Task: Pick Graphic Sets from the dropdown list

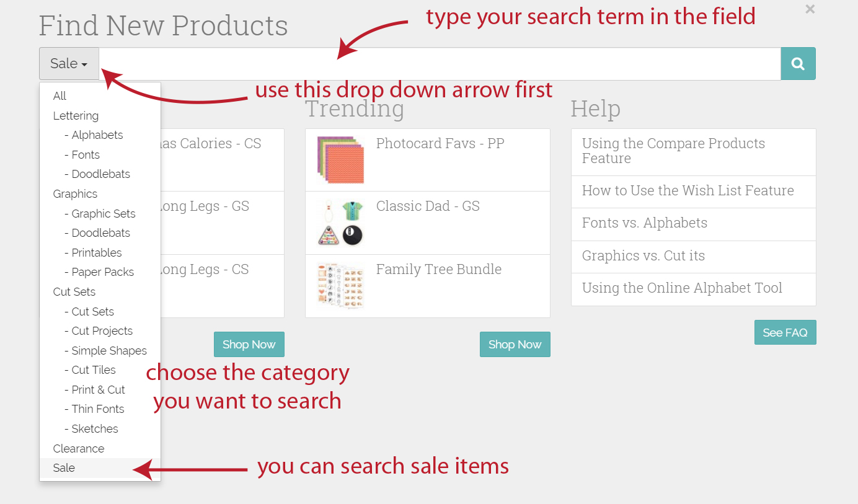Action: click(103, 214)
